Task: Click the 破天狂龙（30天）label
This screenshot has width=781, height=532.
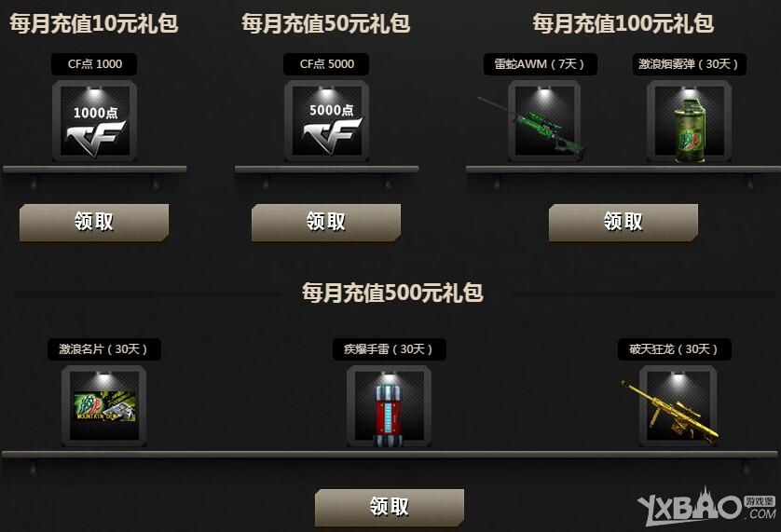Action: coord(675,349)
